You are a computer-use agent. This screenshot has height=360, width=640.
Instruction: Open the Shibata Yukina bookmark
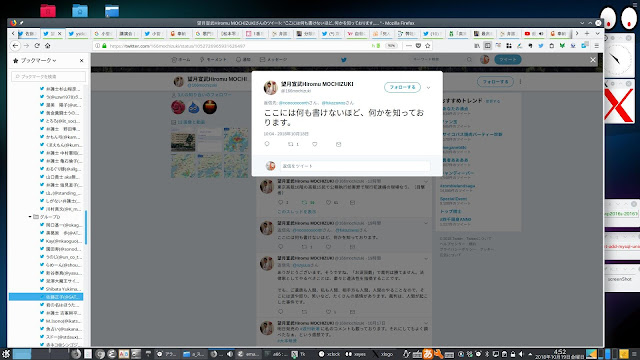61,289
